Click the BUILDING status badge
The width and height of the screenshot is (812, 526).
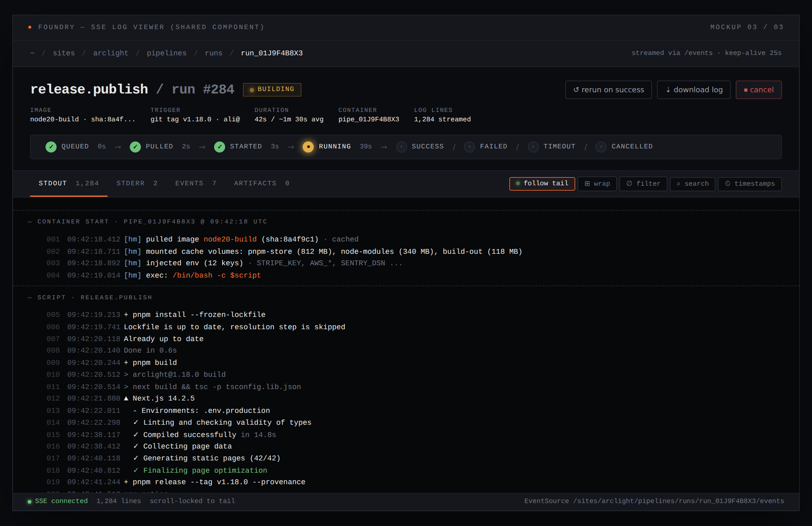click(x=272, y=90)
